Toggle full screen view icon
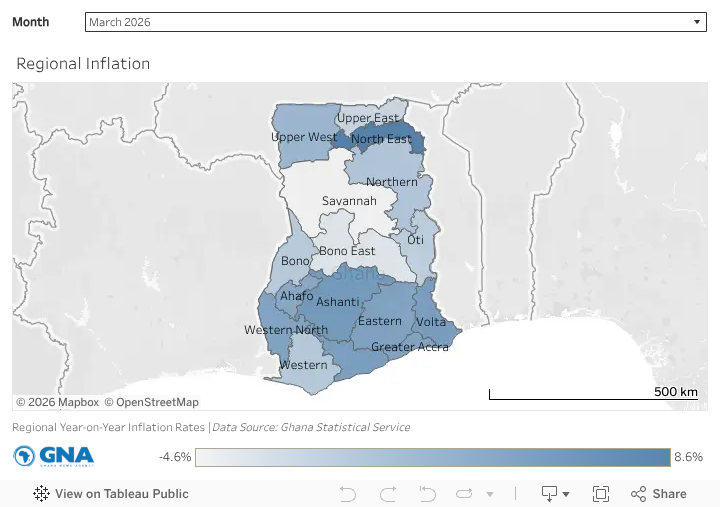This screenshot has width=720, height=507. click(x=601, y=494)
